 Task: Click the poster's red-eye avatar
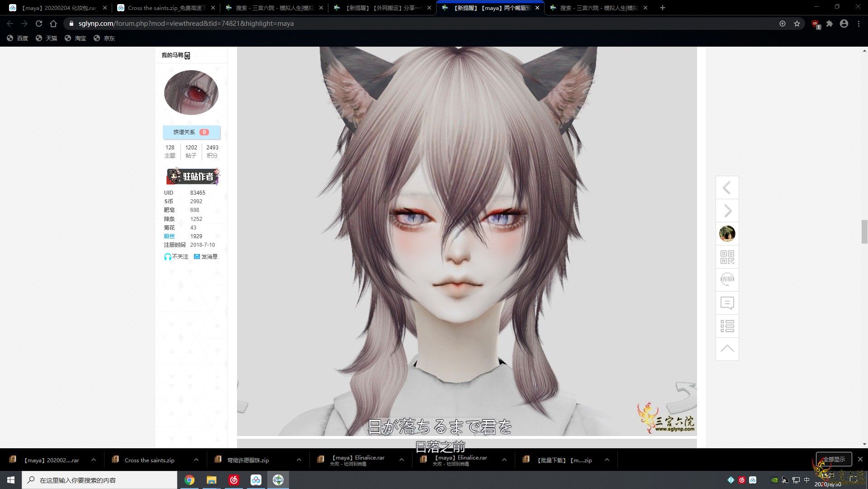[x=191, y=92]
